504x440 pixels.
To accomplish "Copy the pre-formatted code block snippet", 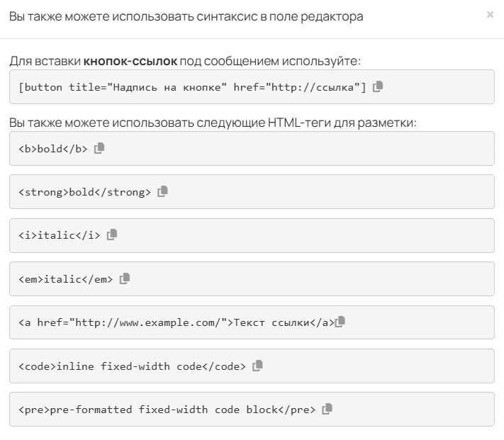I will click(327, 409).
